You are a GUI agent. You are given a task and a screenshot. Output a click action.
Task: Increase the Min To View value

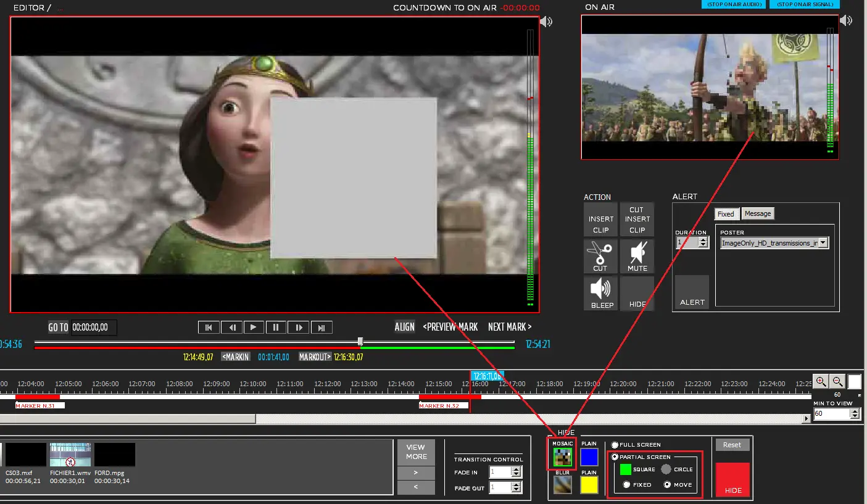pos(855,411)
